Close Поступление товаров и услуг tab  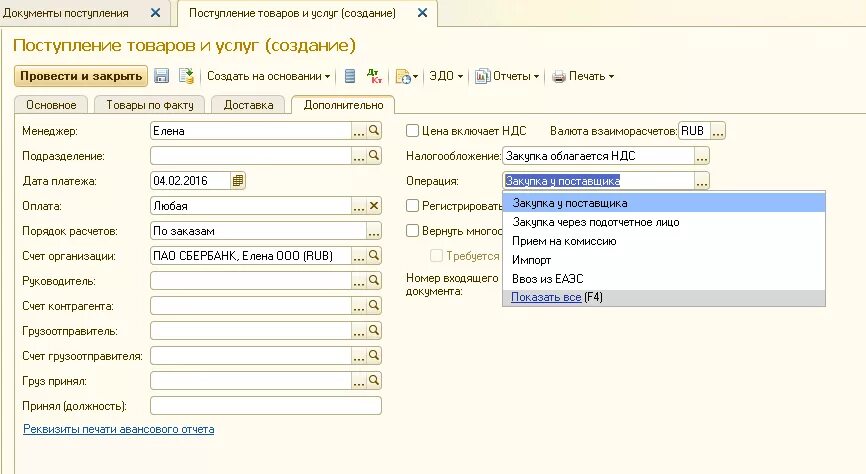423,13
